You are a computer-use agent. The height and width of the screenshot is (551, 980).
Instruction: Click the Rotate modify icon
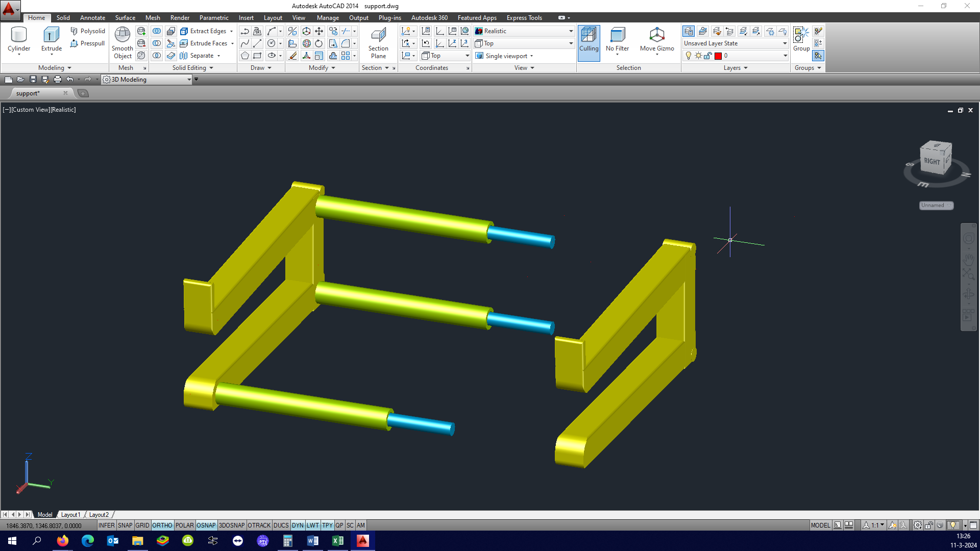coord(319,43)
